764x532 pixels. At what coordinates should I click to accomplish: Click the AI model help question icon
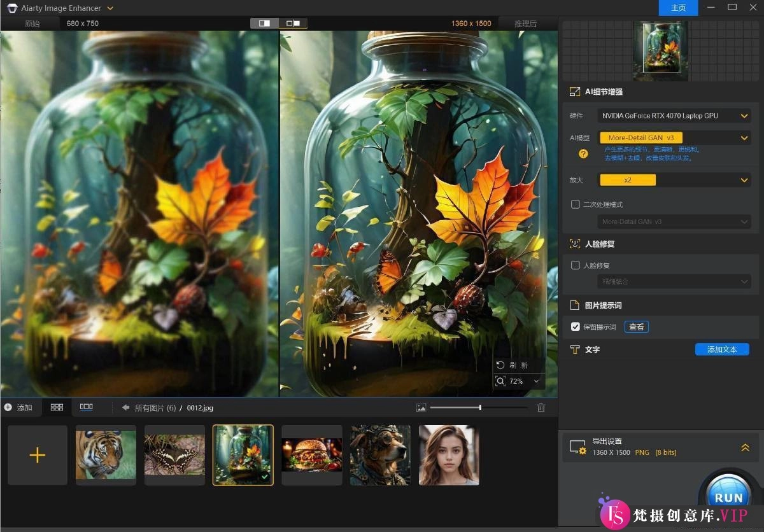pyautogui.click(x=583, y=153)
